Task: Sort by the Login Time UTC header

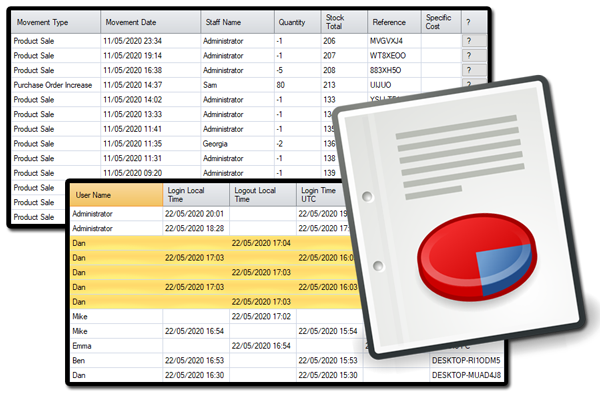Action: point(320,195)
